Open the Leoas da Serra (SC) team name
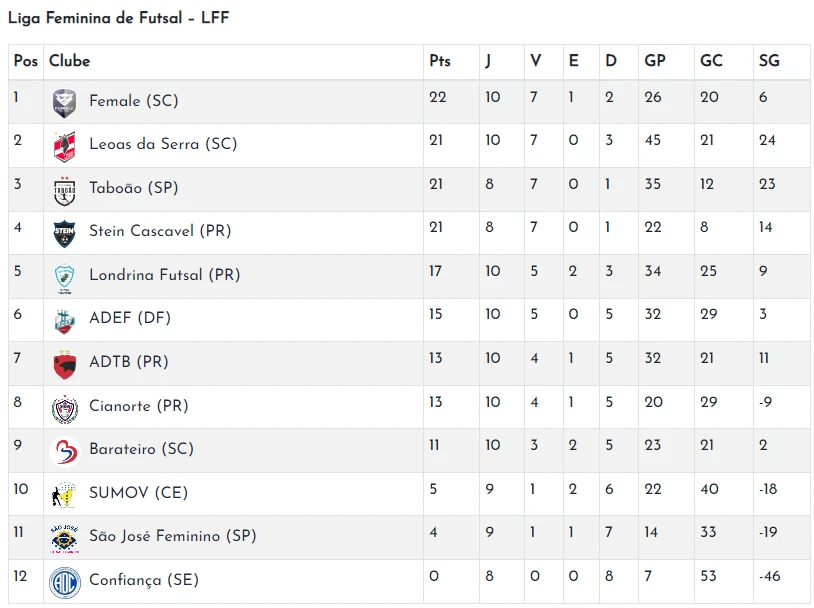 tap(163, 144)
